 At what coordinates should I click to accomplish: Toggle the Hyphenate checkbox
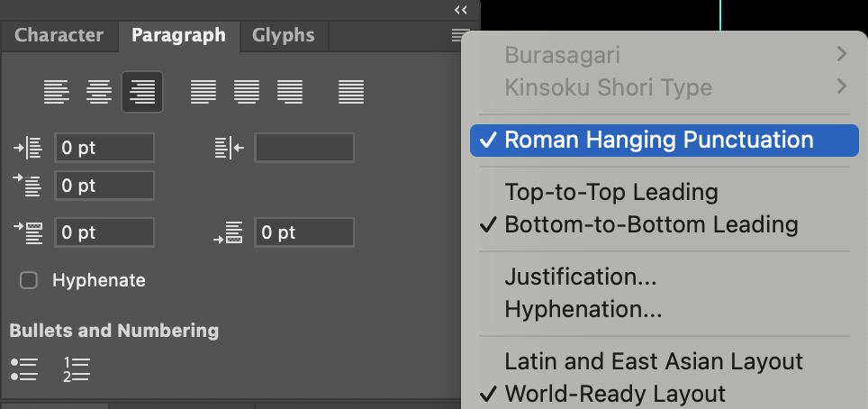coord(29,280)
